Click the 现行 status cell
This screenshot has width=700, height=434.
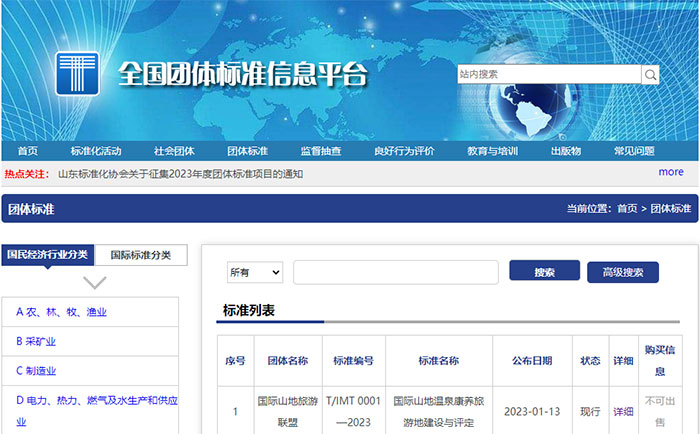[x=590, y=411]
